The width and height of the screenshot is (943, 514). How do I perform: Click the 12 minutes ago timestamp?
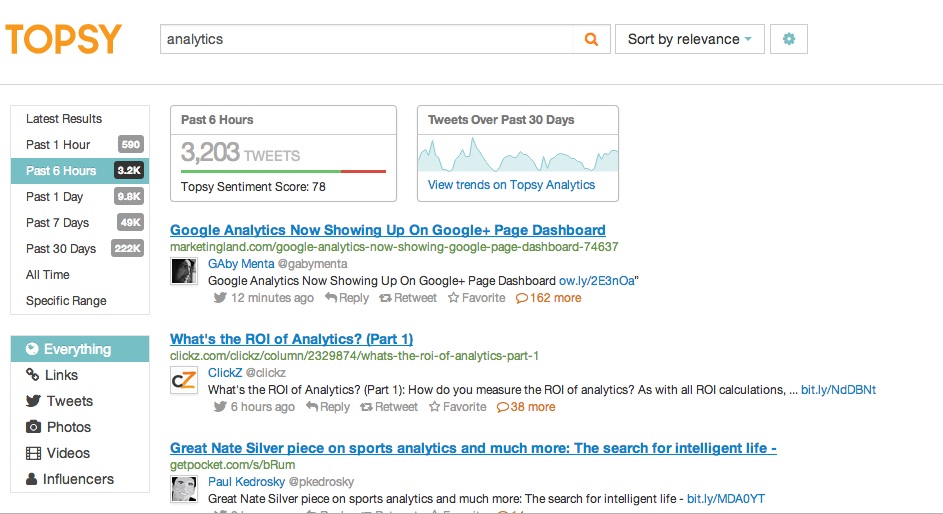[272, 298]
